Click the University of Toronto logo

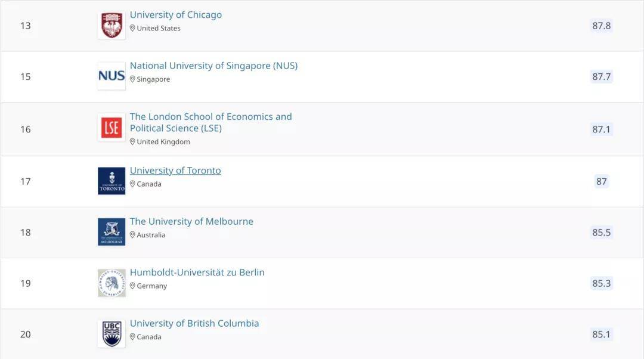[x=112, y=181]
